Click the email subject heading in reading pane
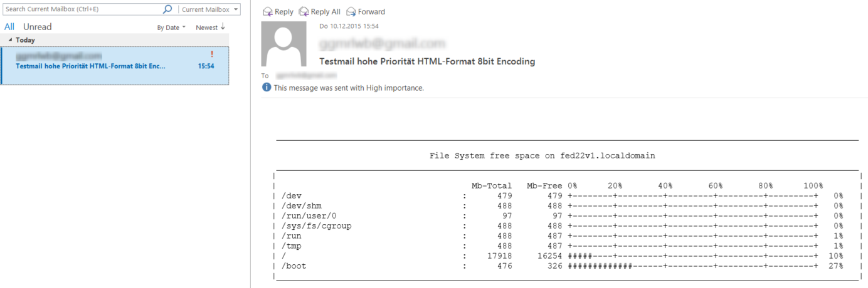 427,61
